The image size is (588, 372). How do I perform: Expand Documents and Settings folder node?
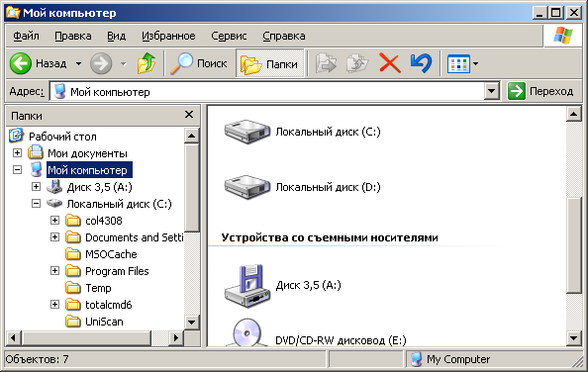[54, 236]
